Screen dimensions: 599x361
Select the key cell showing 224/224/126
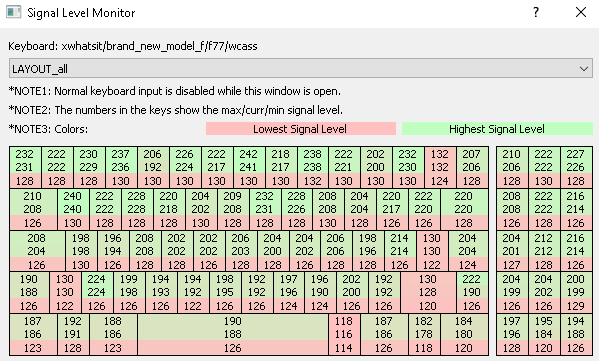pos(97,293)
